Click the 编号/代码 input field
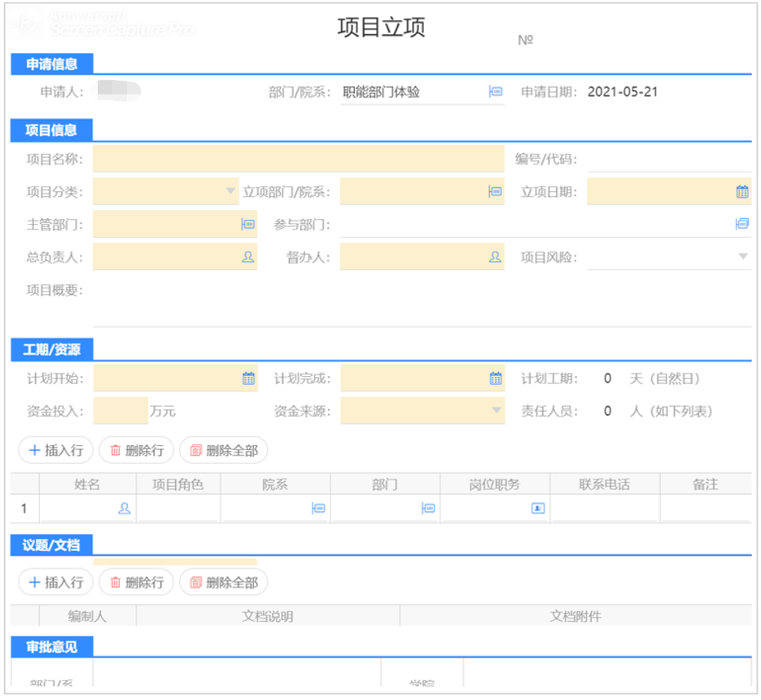 [667, 158]
